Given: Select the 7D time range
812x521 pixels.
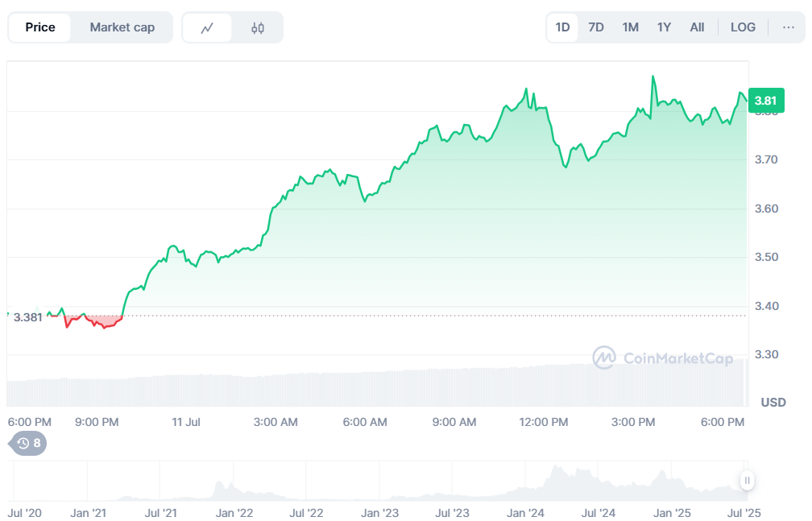Looking at the screenshot, I should 596,27.
